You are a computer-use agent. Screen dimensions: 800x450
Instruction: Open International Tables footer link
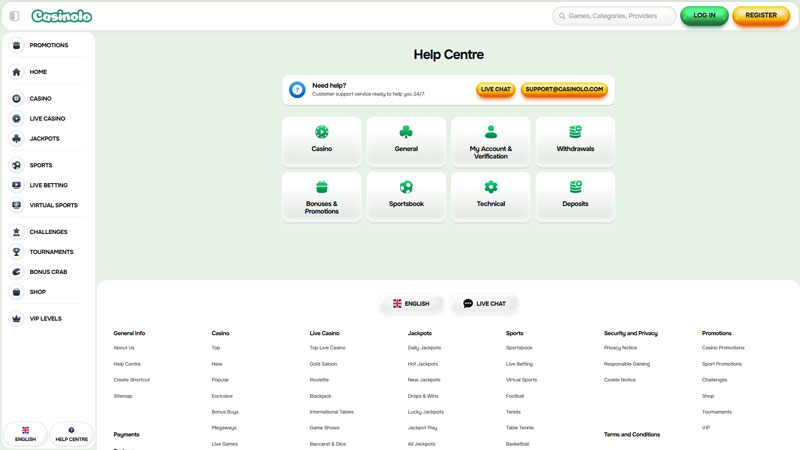click(331, 412)
